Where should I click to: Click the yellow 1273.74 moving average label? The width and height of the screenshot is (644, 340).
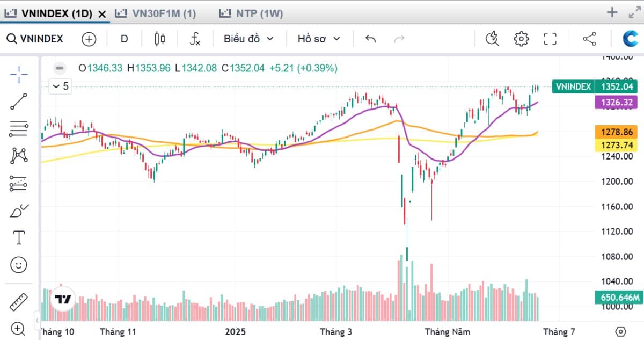616,145
